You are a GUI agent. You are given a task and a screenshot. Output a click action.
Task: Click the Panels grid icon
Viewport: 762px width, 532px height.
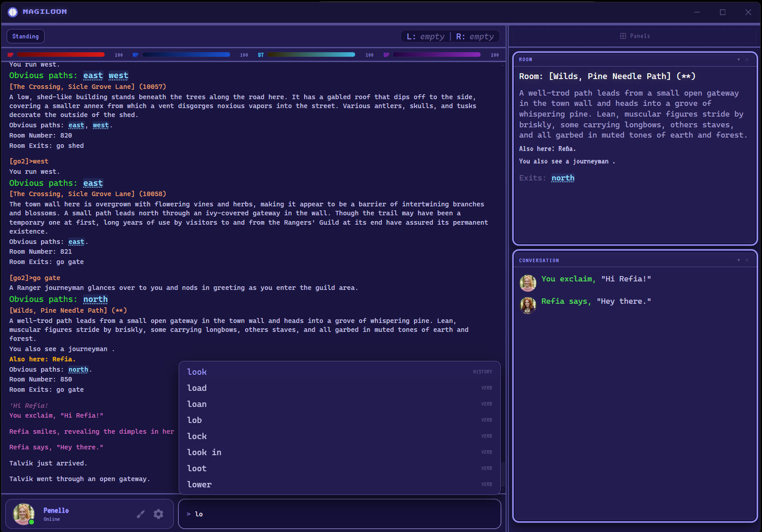tap(623, 36)
